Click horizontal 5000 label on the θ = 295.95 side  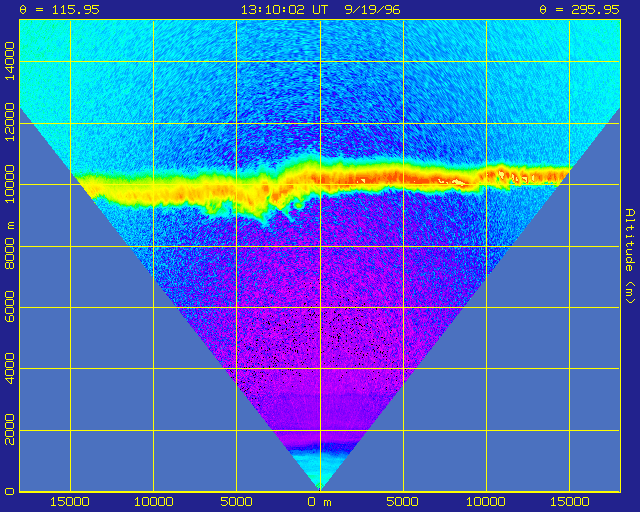click(402, 502)
